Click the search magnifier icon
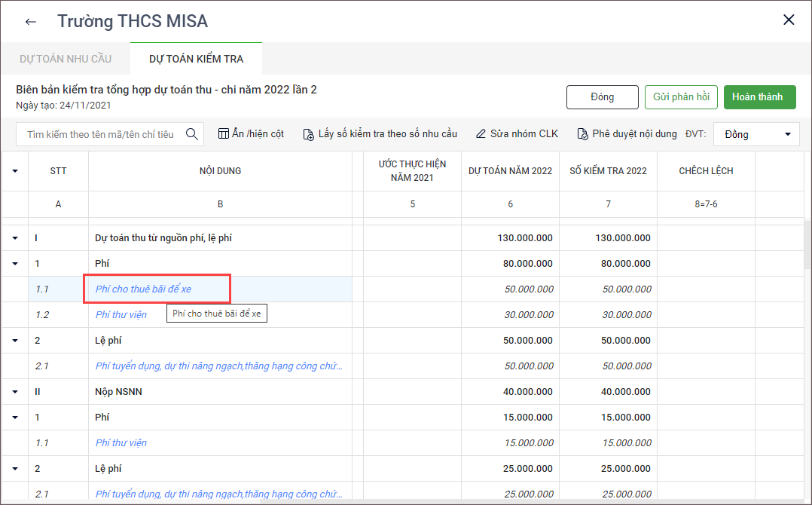Screen dimensions: 812x505 [192, 134]
